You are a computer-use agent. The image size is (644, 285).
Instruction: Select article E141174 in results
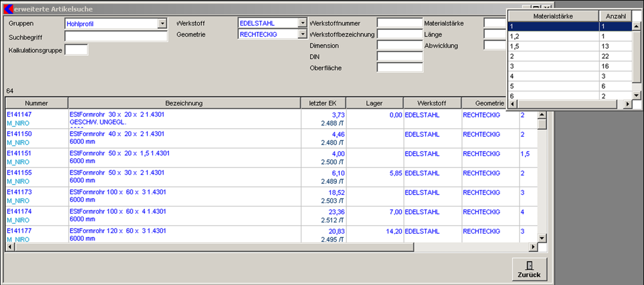click(x=19, y=211)
